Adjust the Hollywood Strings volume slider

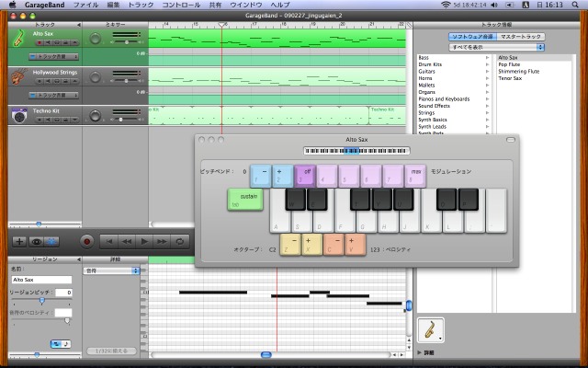tap(127, 81)
